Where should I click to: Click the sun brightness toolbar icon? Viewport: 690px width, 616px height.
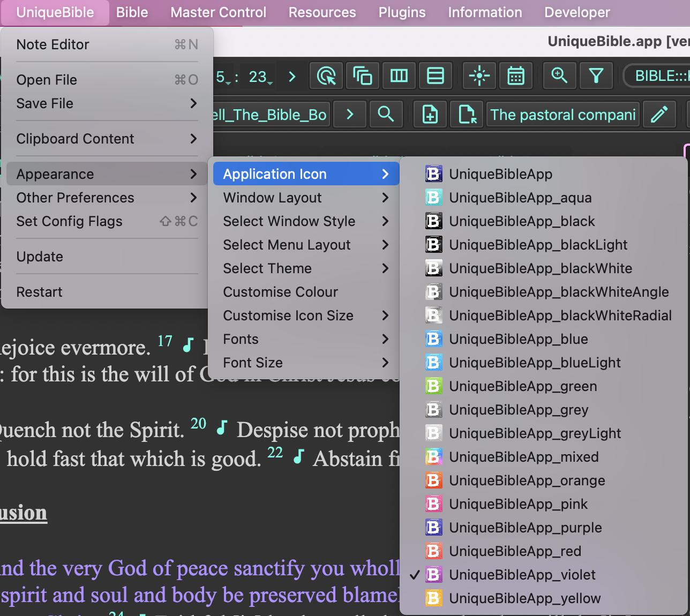point(479,76)
